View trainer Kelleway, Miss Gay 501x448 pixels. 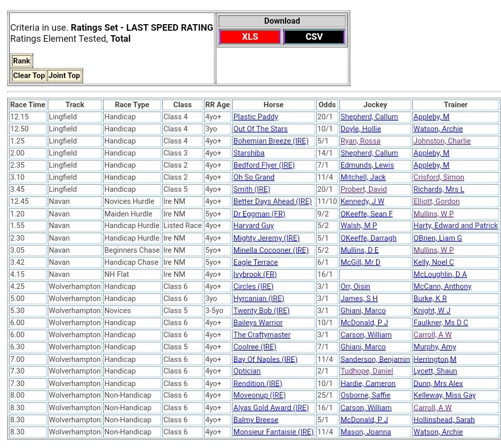coord(444,395)
